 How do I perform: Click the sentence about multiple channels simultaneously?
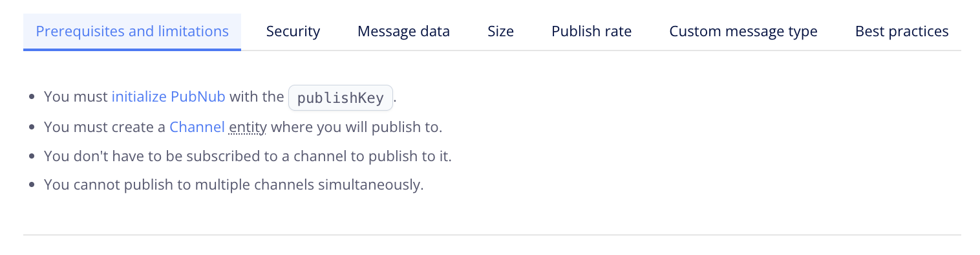234,184
